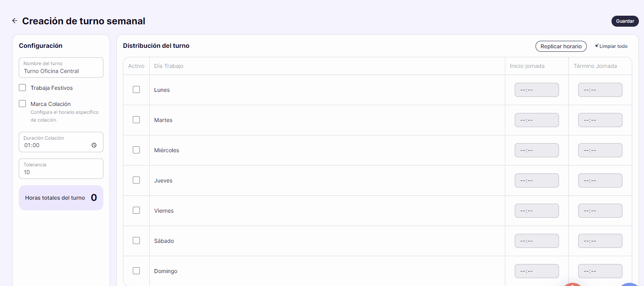Set Término Jornada time for Martes
Image resolution: width=644 pixels, height=286 pixels.
pyautogui.click(x=600, y=120)
